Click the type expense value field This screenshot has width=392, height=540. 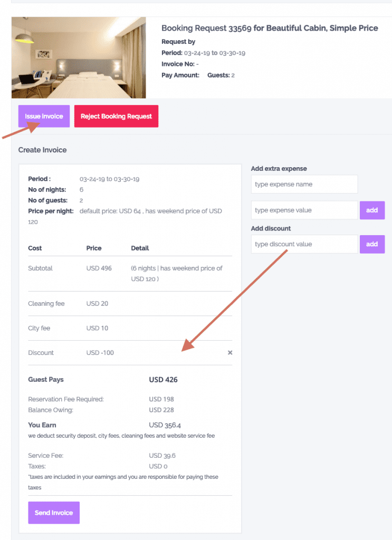(304, 210)
